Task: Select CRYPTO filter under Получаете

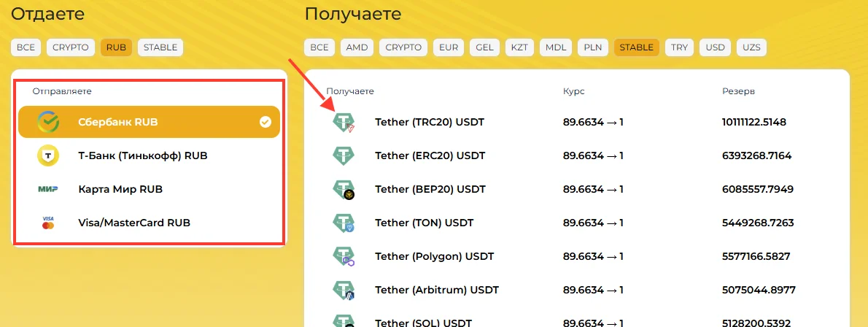Action: pyautogui.click(x=403, y=47)
